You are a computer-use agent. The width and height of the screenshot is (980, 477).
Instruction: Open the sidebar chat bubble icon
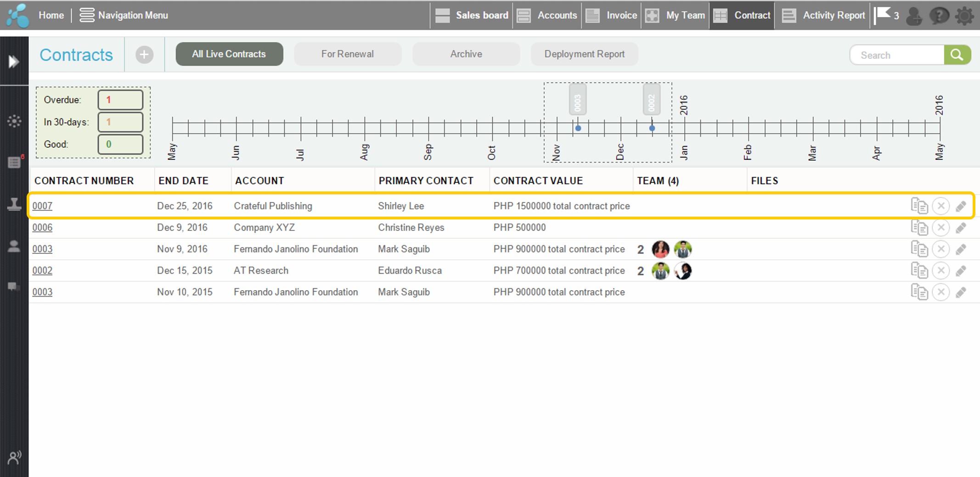(x=14, y=287)
